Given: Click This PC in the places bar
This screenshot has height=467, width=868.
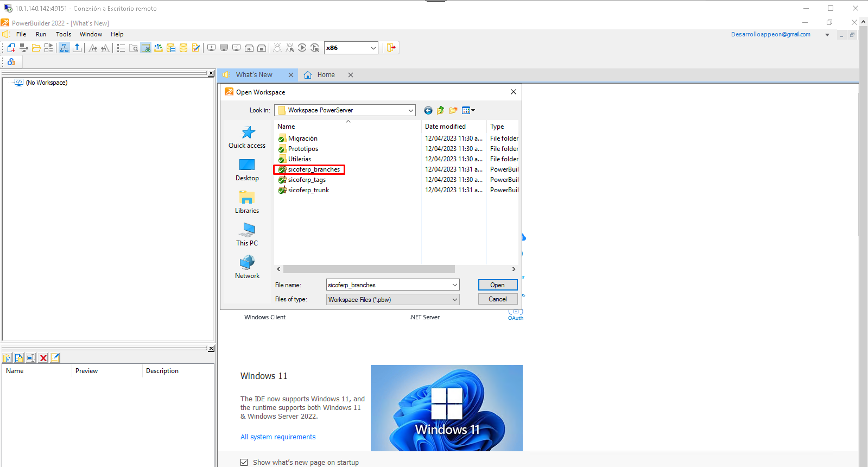Looking at the screenshot, I should 247,235.
